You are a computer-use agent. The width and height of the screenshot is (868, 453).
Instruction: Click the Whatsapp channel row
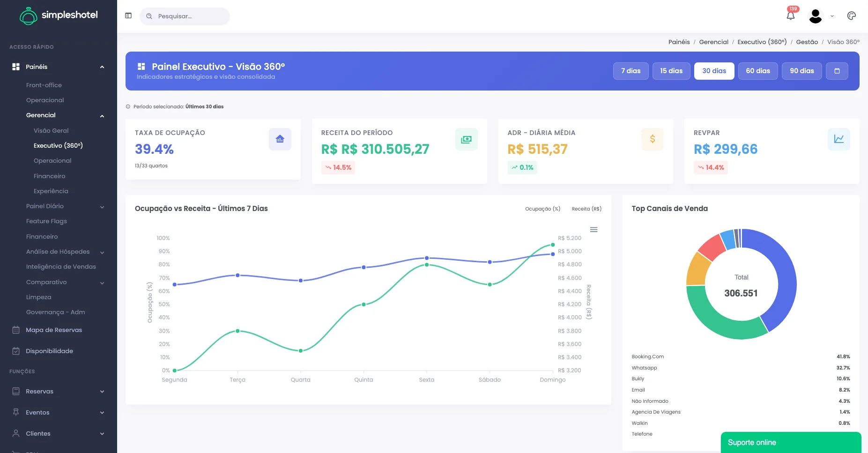(x=741, y=368)
